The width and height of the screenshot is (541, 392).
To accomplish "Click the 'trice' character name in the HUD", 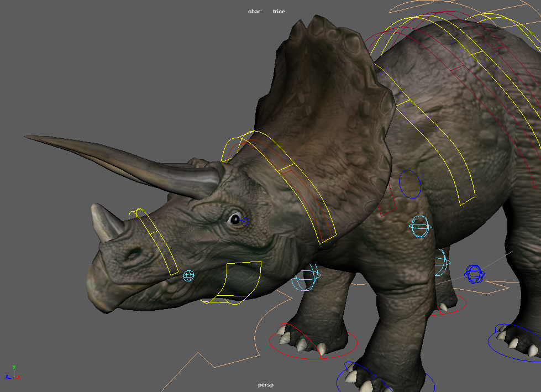I will coord(279,12).
